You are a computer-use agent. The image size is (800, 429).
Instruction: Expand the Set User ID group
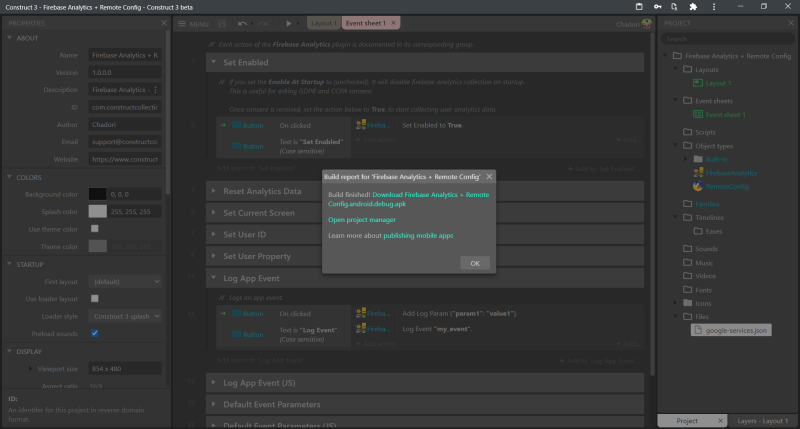[214, 234]
